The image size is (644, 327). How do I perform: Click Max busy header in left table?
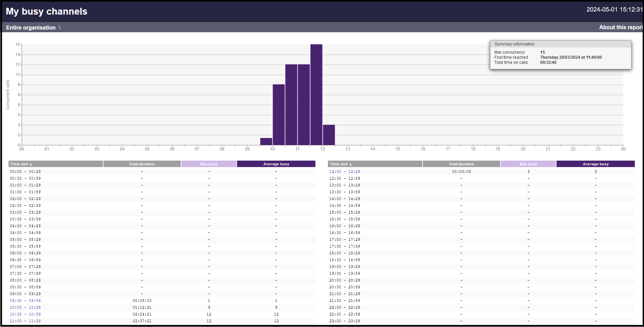[x=209, y=164]
